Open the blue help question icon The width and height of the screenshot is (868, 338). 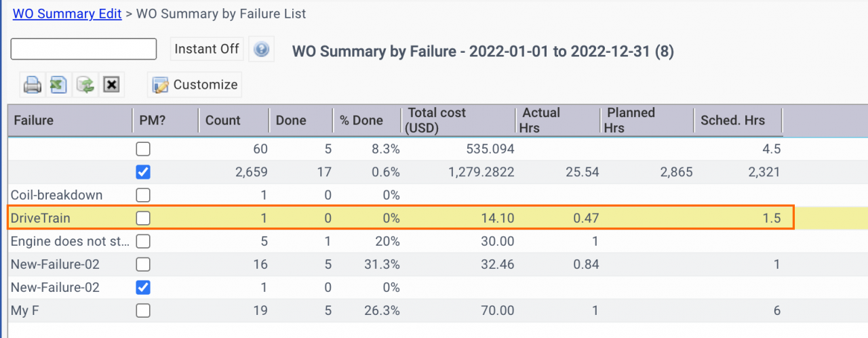pos(262,49)
